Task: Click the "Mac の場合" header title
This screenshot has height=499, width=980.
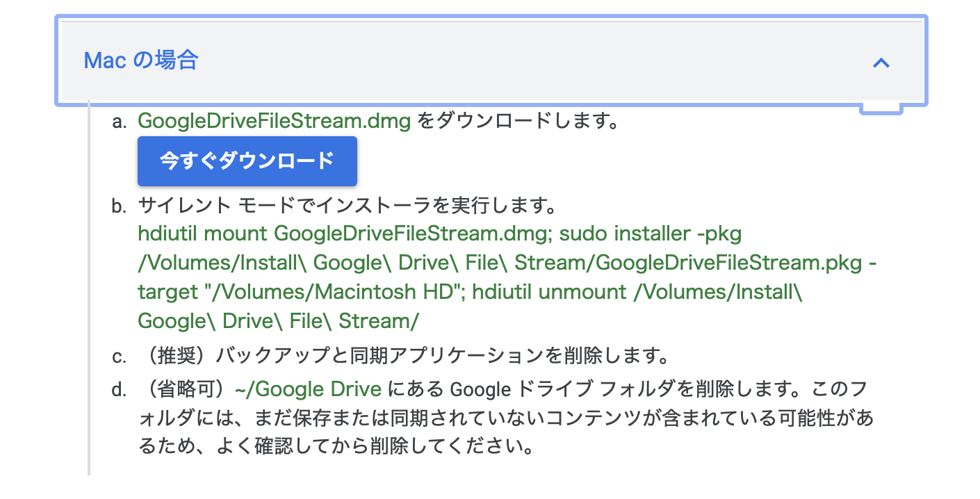Action: pyautogui.click(x=140, y=60)
